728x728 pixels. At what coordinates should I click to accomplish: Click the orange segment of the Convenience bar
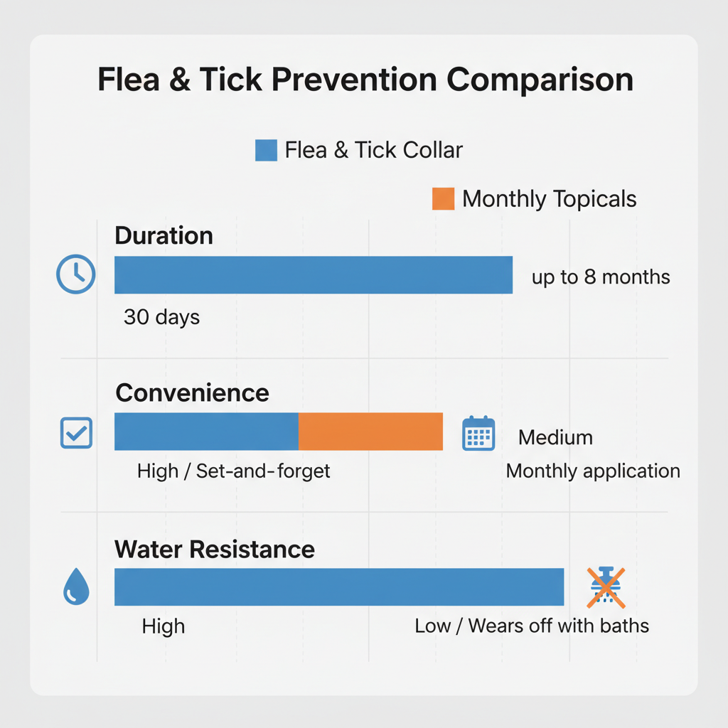(x=370, y=432)
